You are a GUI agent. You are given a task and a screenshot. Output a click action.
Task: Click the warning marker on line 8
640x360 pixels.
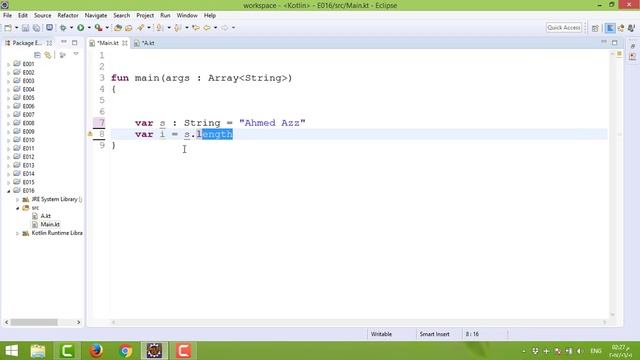coord(90,134)
